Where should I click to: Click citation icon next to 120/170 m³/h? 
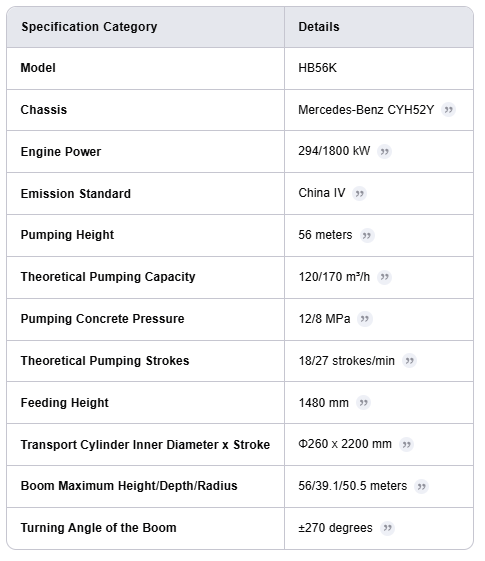pos(384,277)
